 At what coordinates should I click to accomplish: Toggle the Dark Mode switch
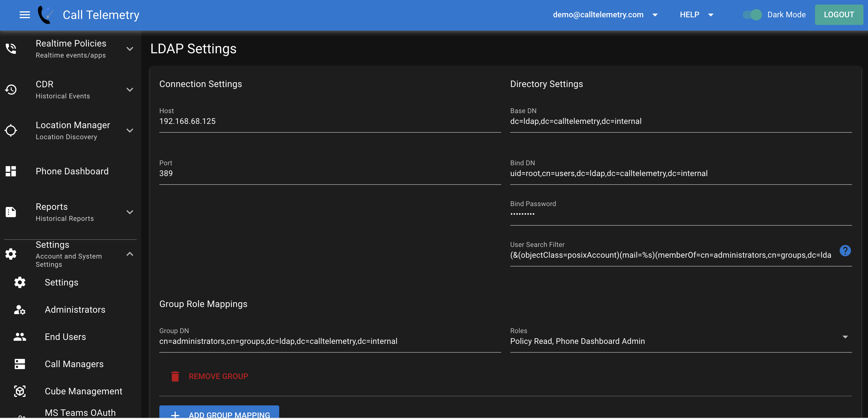coord(752,15)
